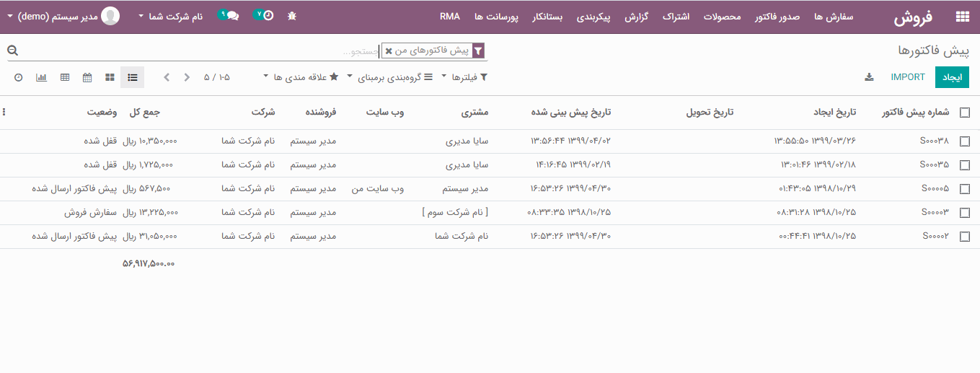Tick the checkbox for quotation S00038
Viewport: 980px width, 373px height.
(x=965, y=141)
